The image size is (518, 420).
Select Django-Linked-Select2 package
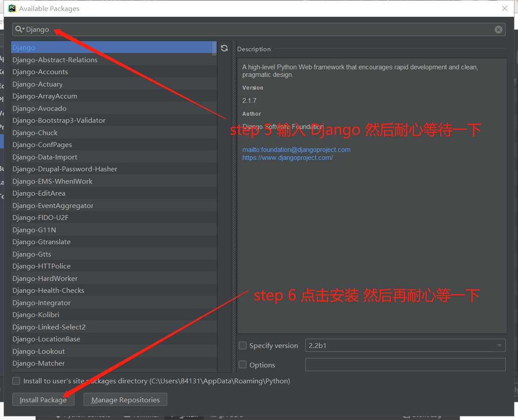click(x=113, y=327)
